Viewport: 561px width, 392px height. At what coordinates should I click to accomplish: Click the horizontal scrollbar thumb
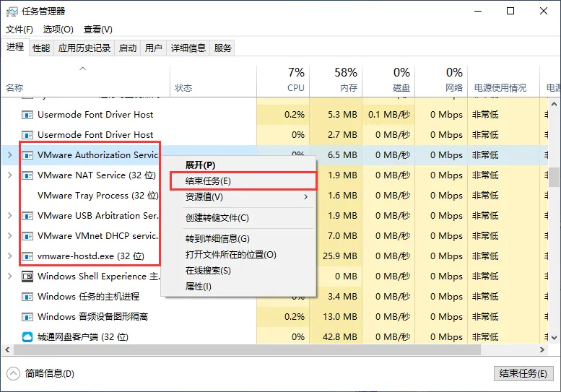(247, 350)
